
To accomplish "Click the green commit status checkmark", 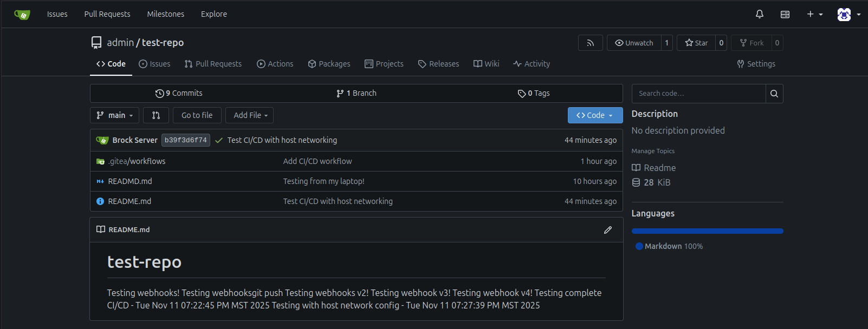I will click(219, 141).
